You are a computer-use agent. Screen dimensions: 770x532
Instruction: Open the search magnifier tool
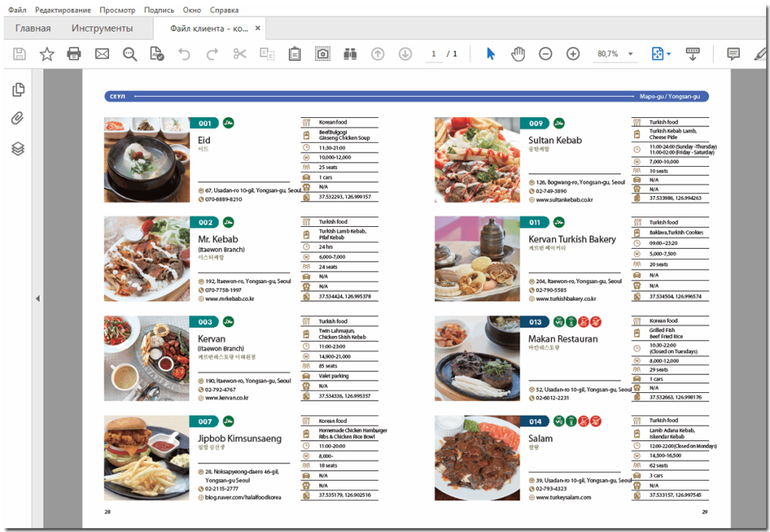[130, 54]
